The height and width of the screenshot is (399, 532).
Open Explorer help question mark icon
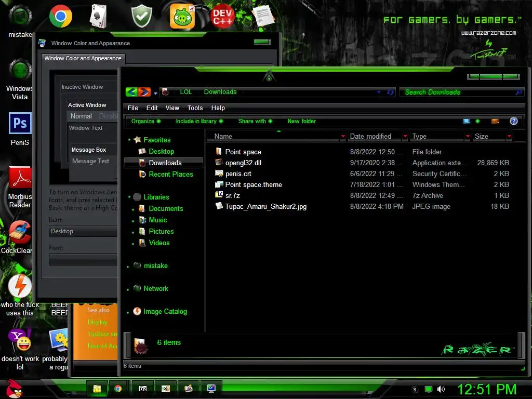click(514, 121)
